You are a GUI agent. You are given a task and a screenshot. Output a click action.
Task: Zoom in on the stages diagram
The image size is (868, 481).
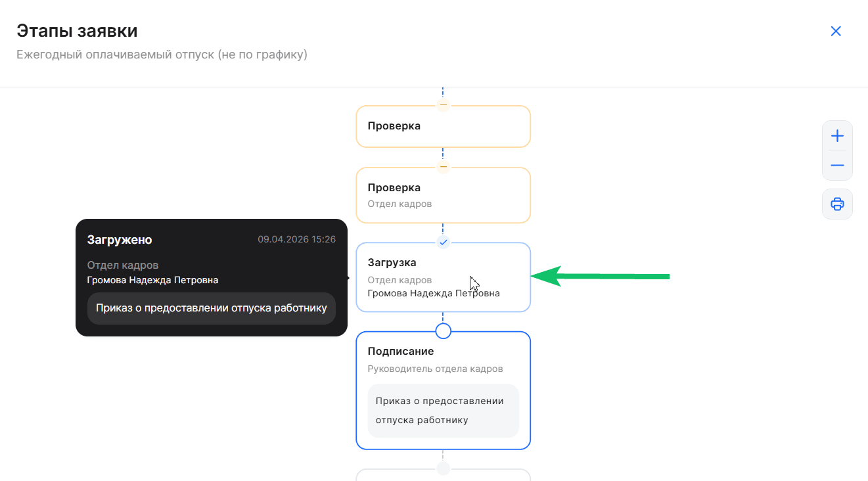point(836,135)
